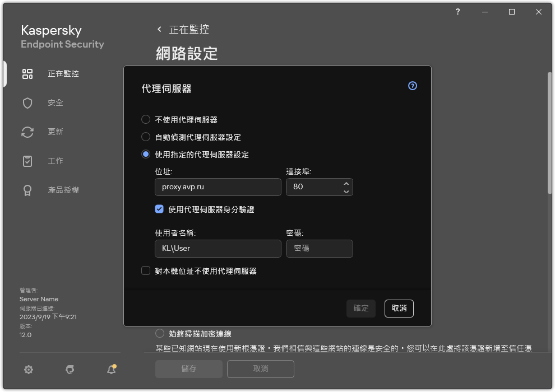
Task: Click the notification bell icon
Action: [x=111, y=370]
